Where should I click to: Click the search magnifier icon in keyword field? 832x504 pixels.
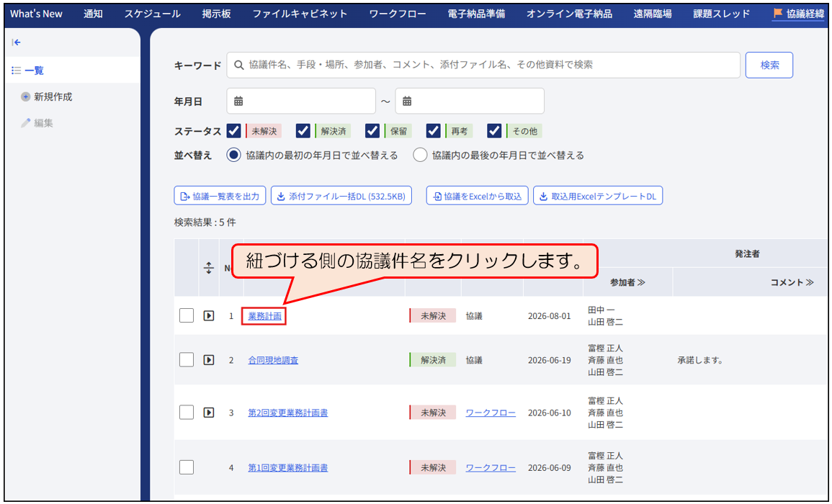pos(238,65)
